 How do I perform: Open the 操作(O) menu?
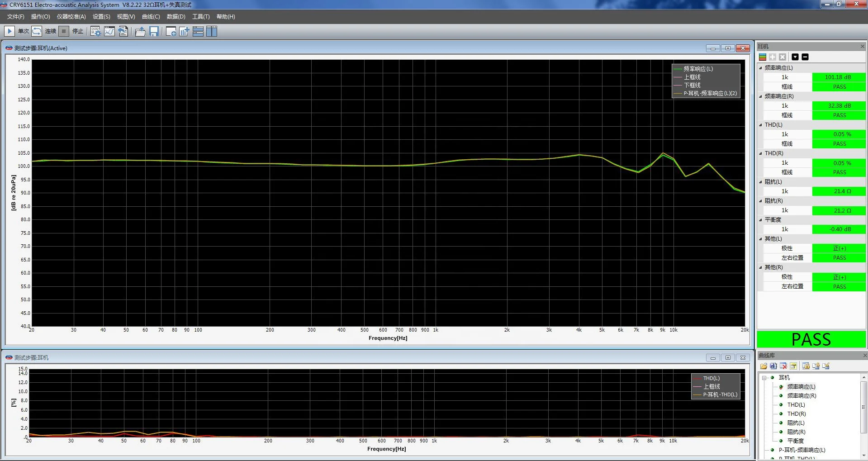click(x=41, y=17)
